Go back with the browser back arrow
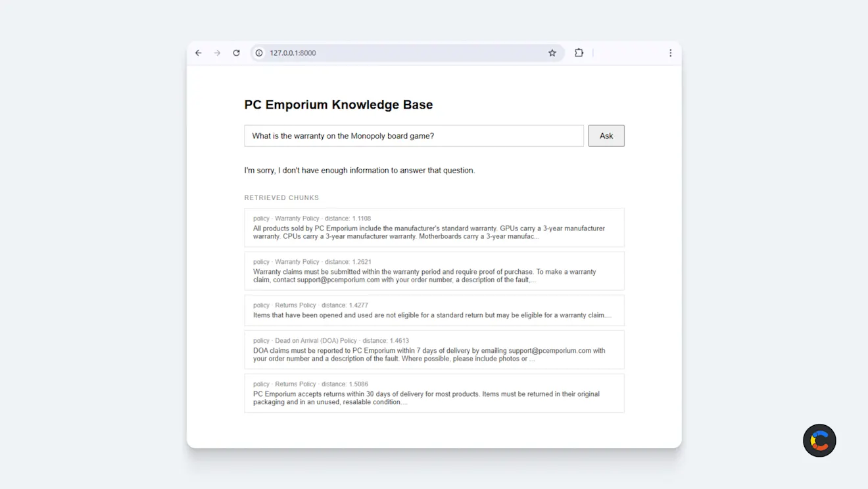868x489 pixels. pyautogui.click(x=199, y=53)
